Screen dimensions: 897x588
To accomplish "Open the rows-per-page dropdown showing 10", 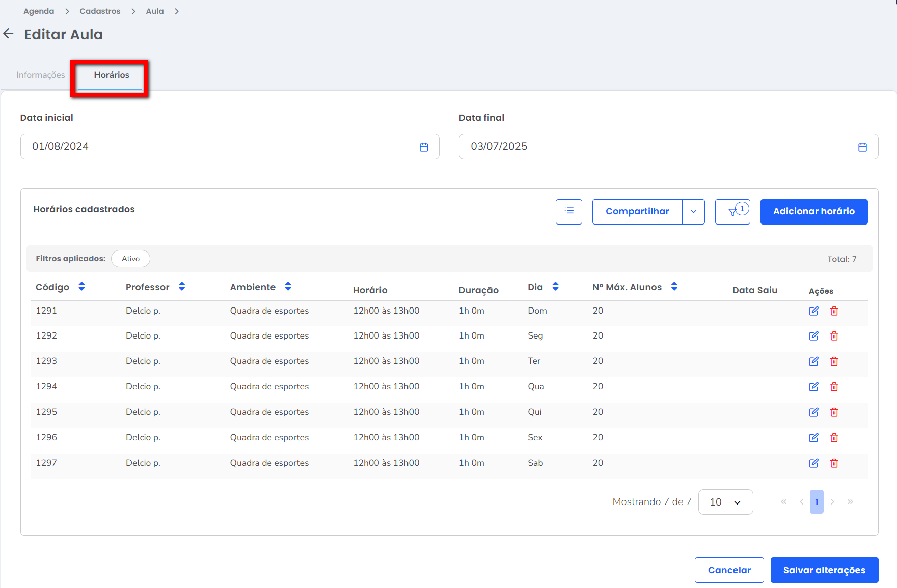I will click(x=725, y=502).
